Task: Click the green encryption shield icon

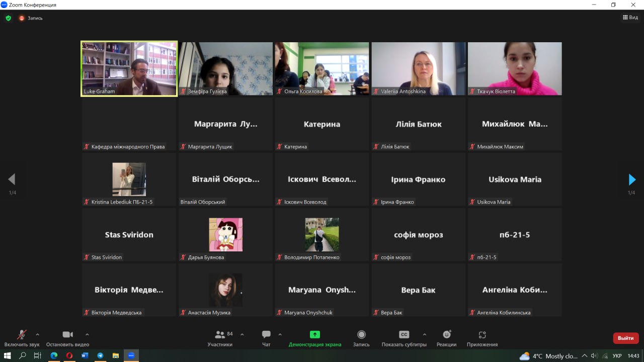Action: (x=8, y=18)
